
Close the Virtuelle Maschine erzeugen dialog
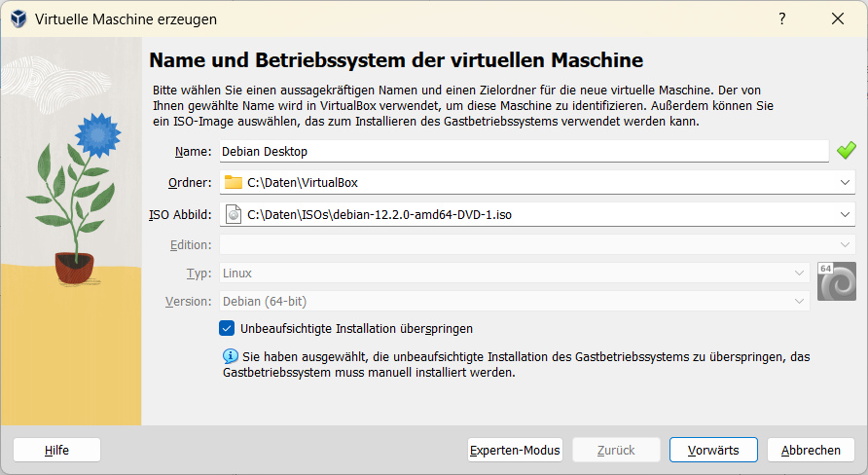(x=837, y=18)
